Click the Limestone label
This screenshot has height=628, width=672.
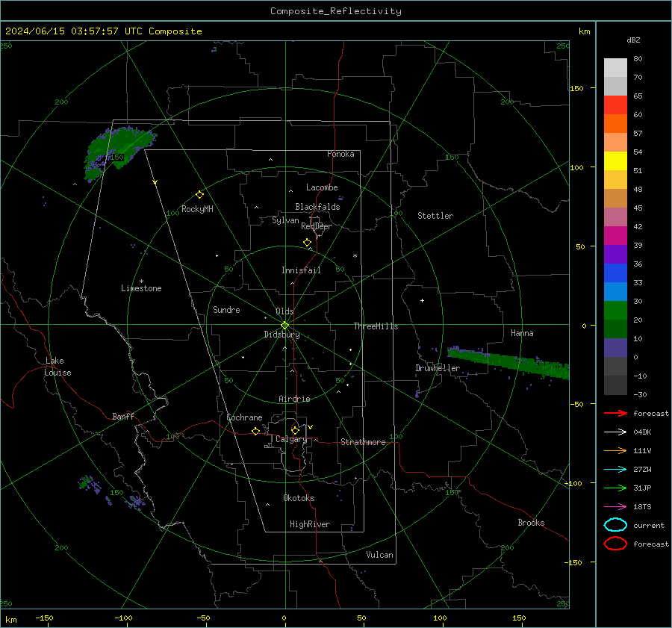pyautogui.click(x=141, y=288)
